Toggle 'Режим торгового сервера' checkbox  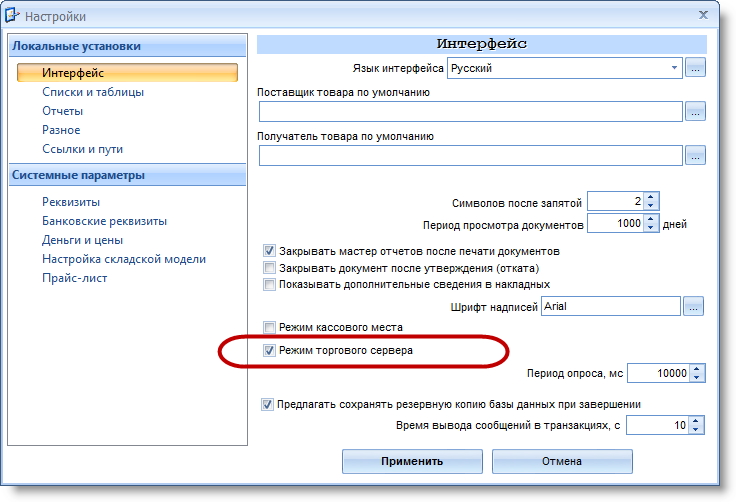pyautogui.click(x=269, y=351)
